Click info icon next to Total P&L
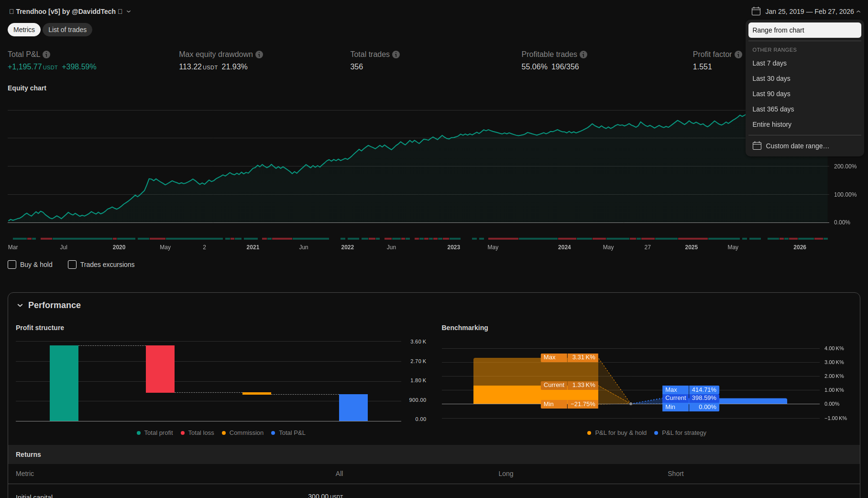 46,55
